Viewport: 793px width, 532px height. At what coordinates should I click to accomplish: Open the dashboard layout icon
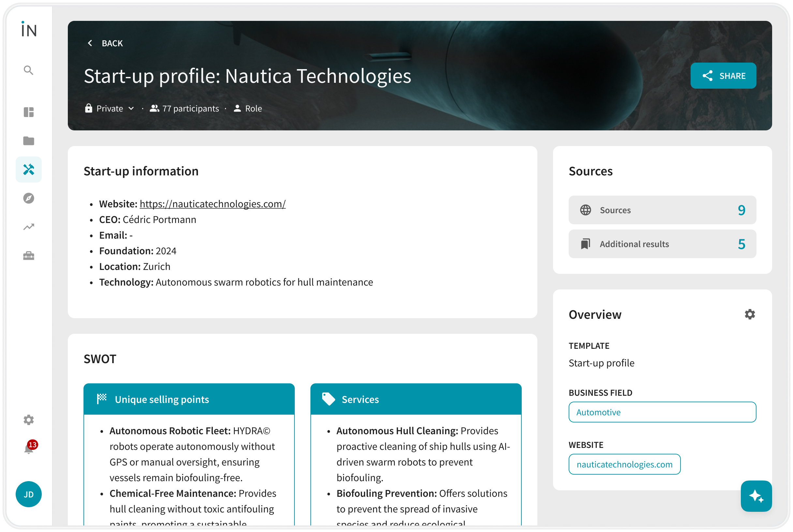click(x=28, y=112)
